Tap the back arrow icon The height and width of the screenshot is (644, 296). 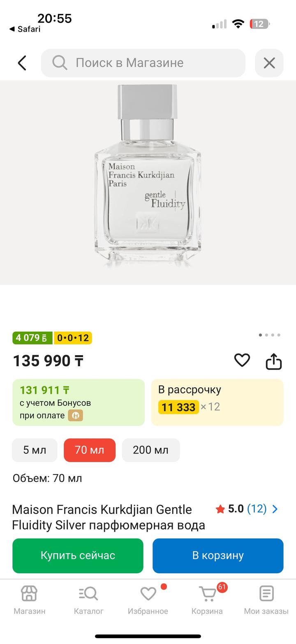[x=22, y=63]
